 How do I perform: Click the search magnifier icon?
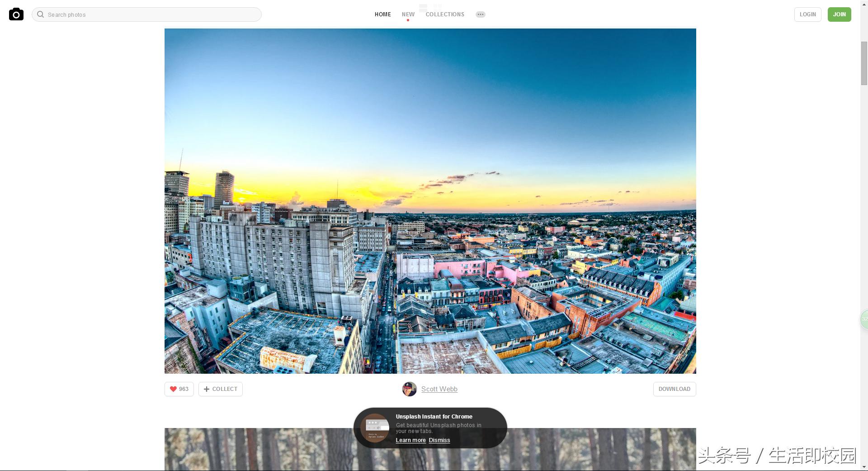click(40, 14)
